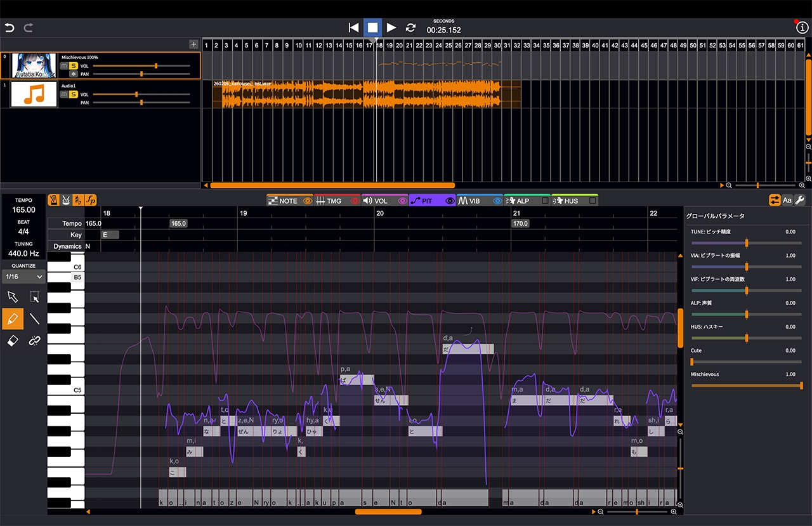This screenshot has width=812, height=526.
Task: Adjust the Mischievous parameter slider
Action: pos(801,385)
